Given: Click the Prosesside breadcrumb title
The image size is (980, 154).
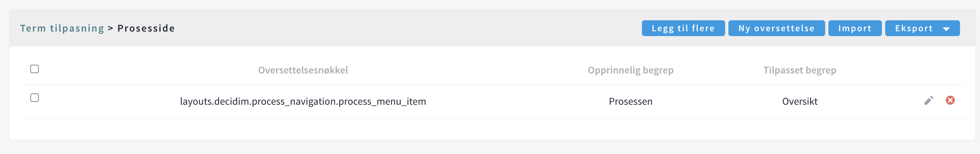Looking at the screenshot, I should (x=146, y=28).
